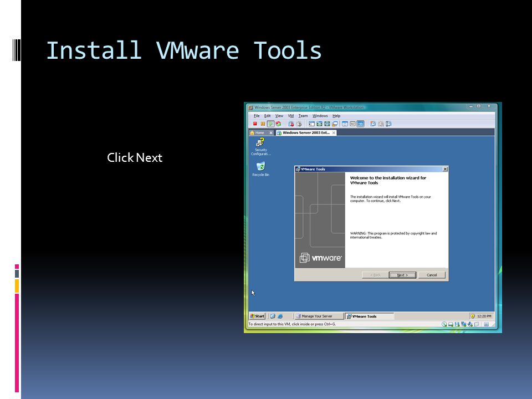Click the Appliance View toolbar icon
Screen dimensions: 532x399
353,124
